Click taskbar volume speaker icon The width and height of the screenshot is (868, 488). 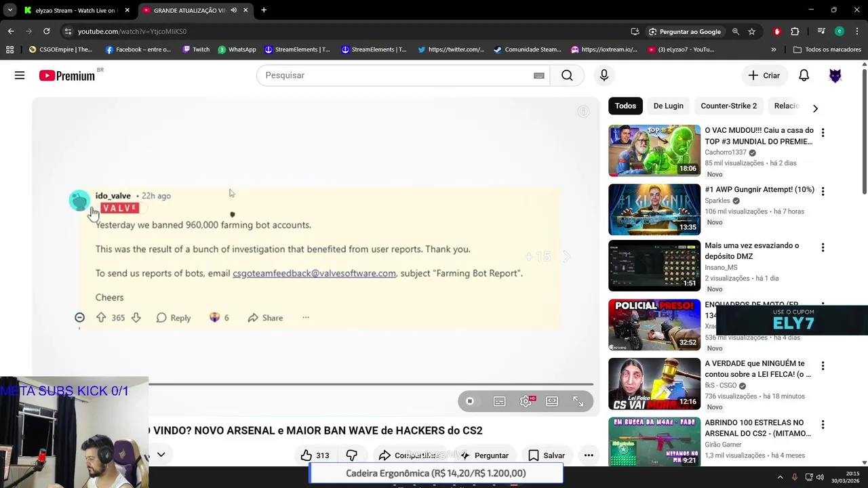click(820, 477)
